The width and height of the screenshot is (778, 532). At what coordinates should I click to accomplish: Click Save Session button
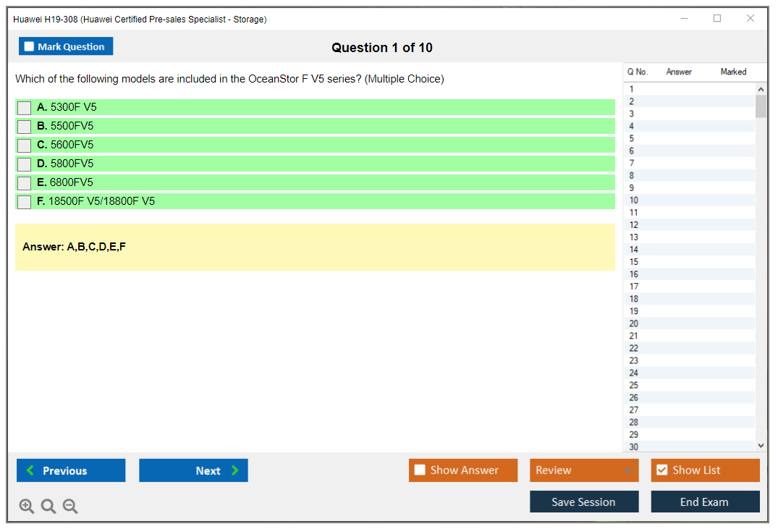pyautogui.click(x=584, y=502)
